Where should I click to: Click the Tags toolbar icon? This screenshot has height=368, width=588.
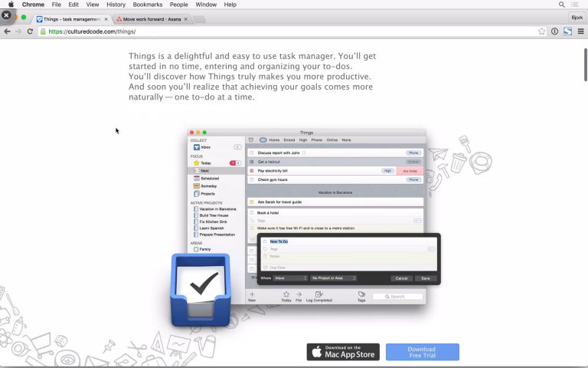tap(361, 296)
